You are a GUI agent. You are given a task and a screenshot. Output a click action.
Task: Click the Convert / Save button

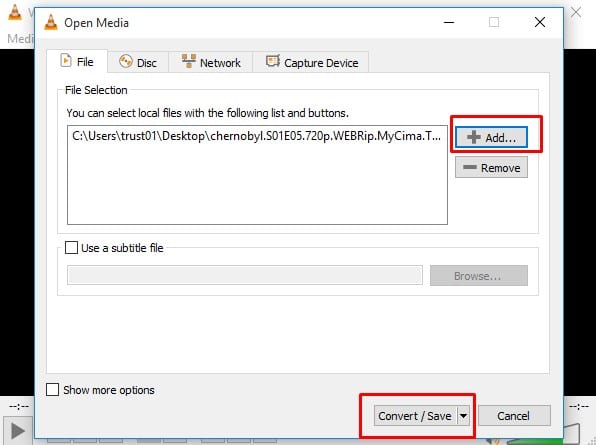pos(415,416)
